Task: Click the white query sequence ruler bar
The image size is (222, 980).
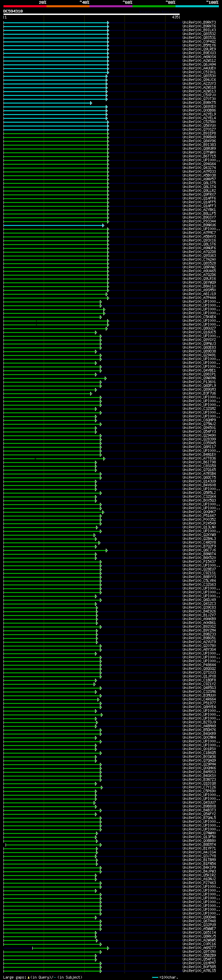Action: tap(92, 15)
